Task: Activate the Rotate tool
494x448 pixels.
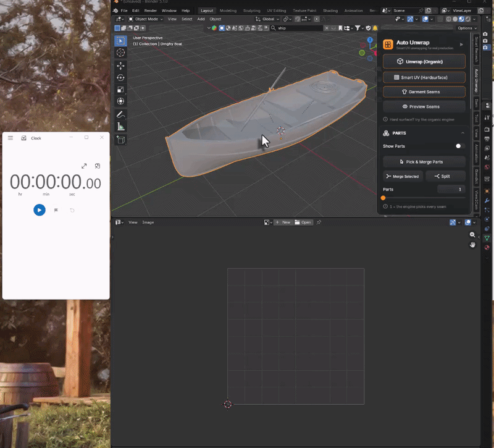Action: [x=120, y=78]
